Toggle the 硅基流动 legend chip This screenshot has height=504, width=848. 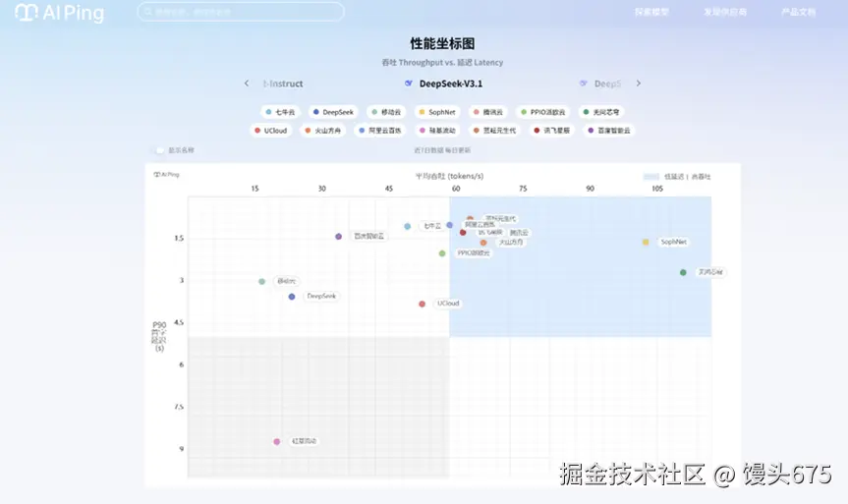point(437,131)
